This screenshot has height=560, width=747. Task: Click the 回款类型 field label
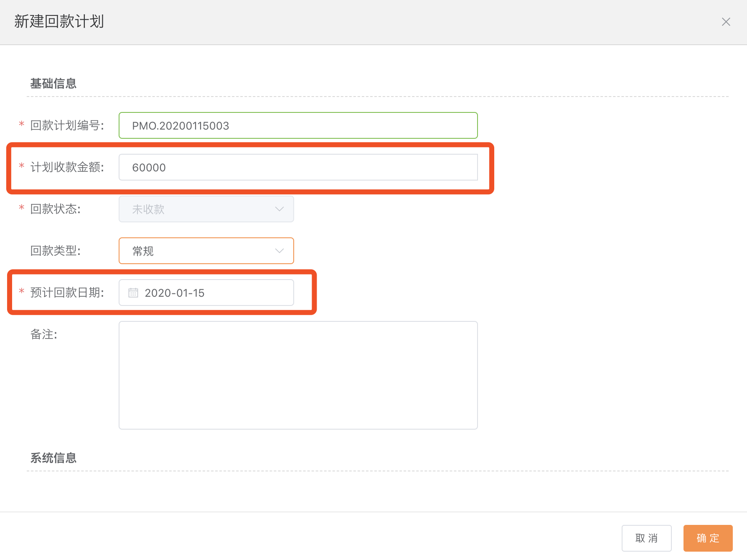coord(55,251)
